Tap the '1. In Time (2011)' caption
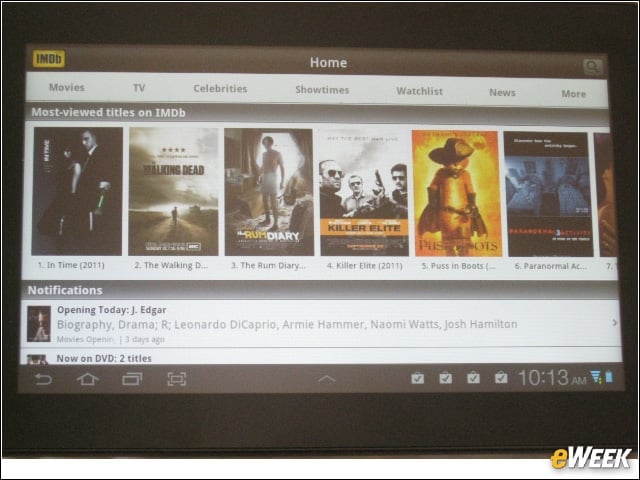640x480 pixels. click(71, 265)
